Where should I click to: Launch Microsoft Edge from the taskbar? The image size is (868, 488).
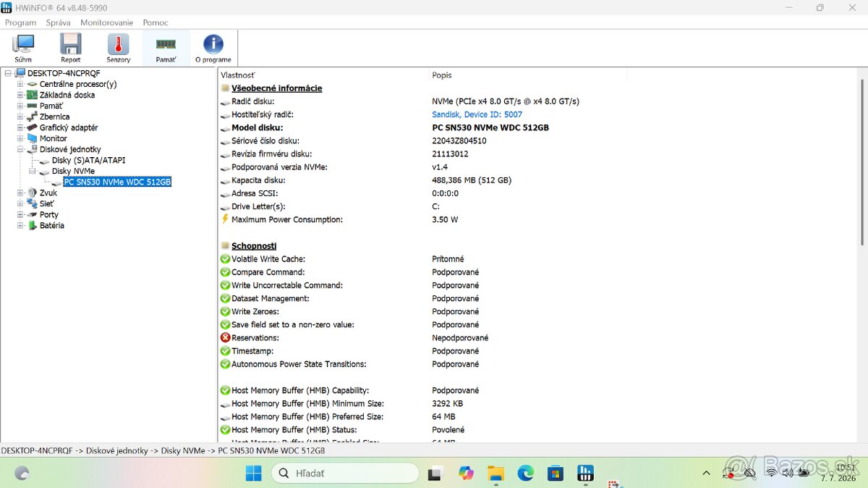tap(525, 474)
